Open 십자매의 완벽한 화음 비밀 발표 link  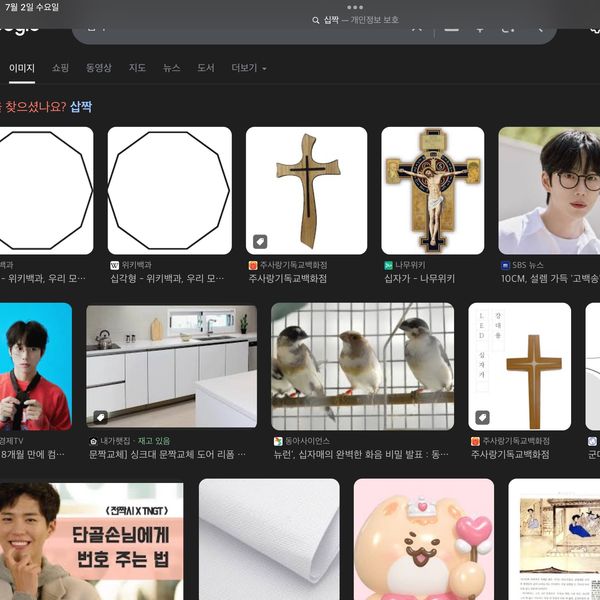click(x=361, y=455)
